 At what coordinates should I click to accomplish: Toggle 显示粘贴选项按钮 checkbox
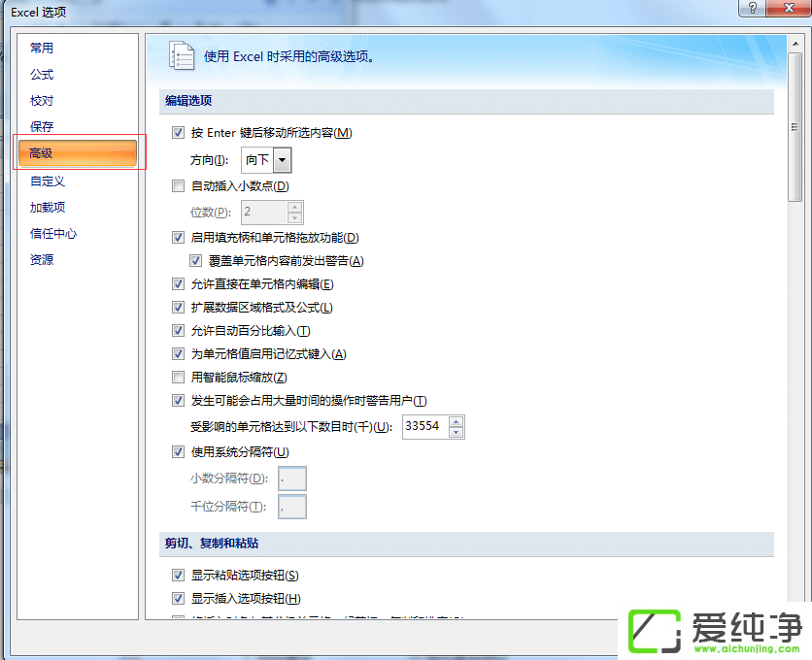click(178, 576)
